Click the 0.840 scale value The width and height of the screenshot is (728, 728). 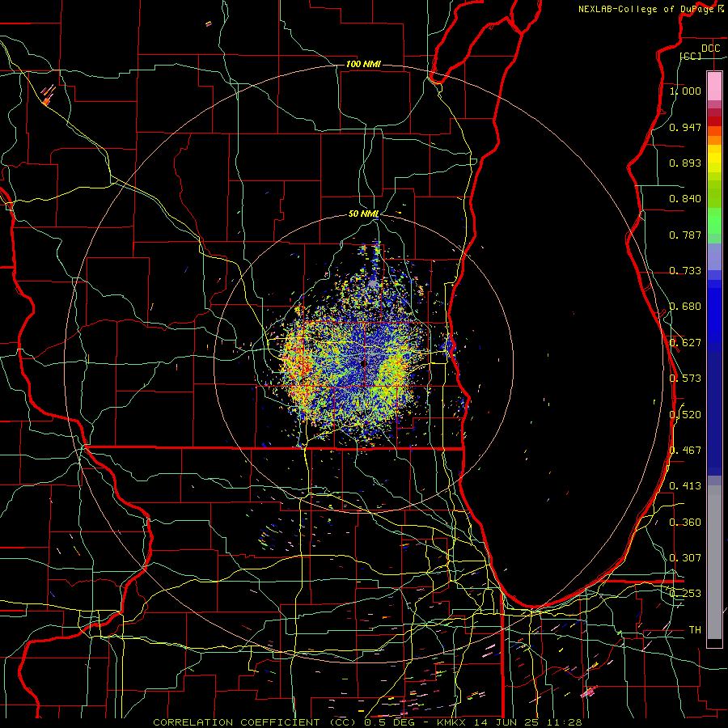(685, 199)
